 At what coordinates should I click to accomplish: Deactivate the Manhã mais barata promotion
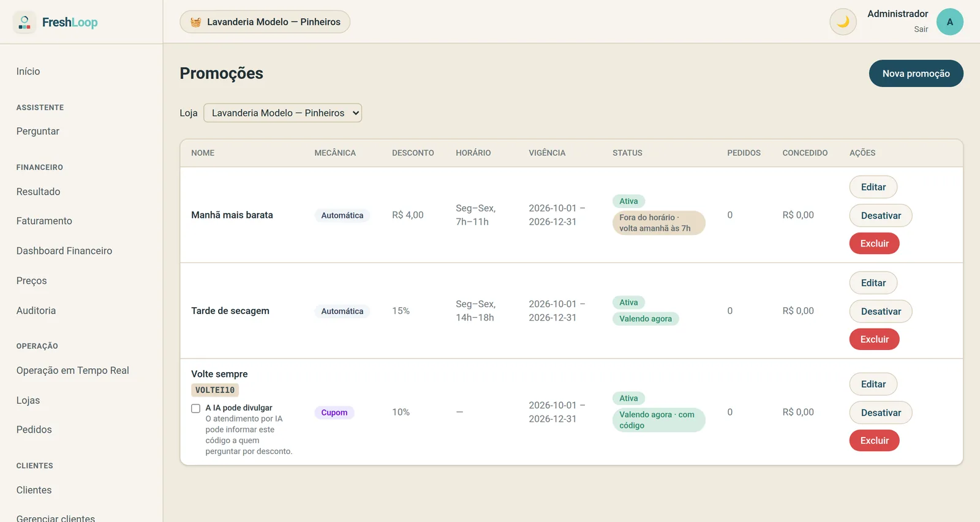click(881, 215)
